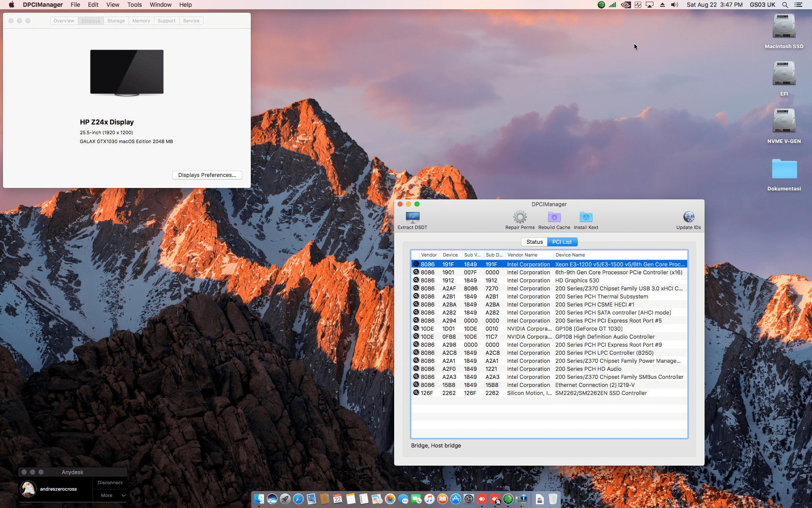Open the AirPlay display menu bar dropdown
The width and height of the screenshot is (812, 508).
click(x=650, y=5)
